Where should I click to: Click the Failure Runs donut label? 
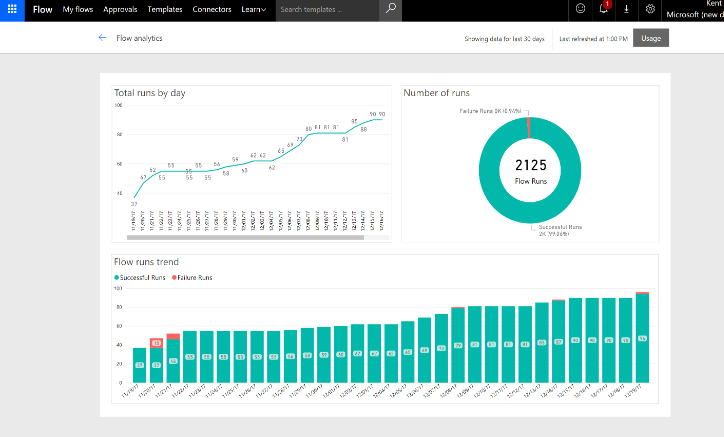tap(490, 111)
